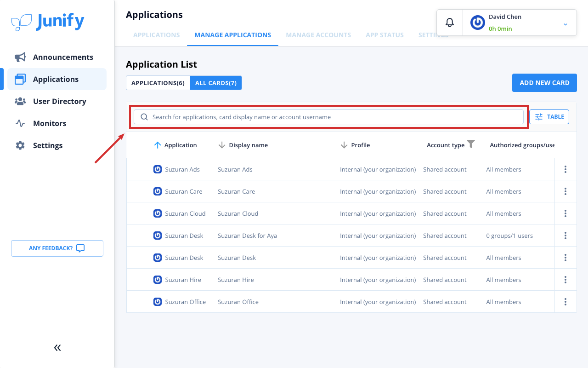Open the Suzuran Care row options menu
This screenshot has height=368, width=588.
pyautogui.click(x=565, y=191)
